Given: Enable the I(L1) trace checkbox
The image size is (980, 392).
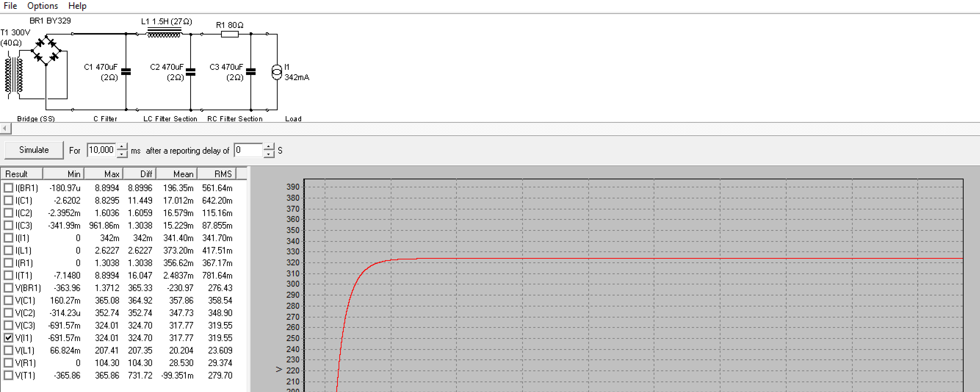Looking at the screenshot, I should 8,251.
